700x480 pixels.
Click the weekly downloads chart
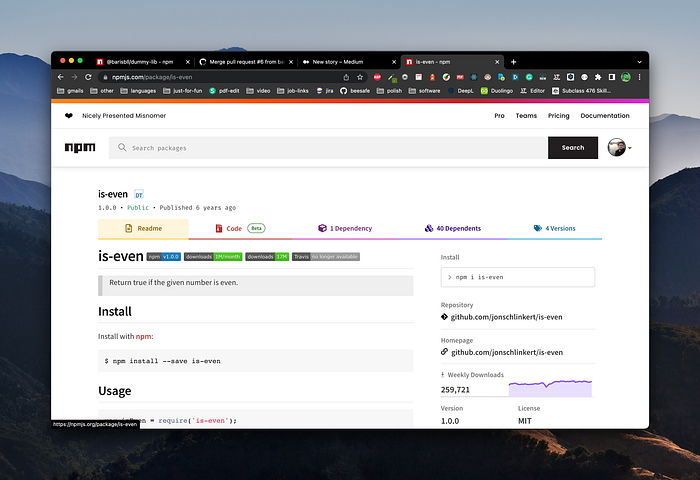[x=550, y=388]
